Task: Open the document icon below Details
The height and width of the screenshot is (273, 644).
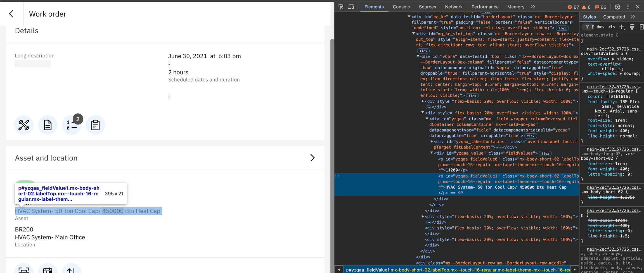Action: 48,125
